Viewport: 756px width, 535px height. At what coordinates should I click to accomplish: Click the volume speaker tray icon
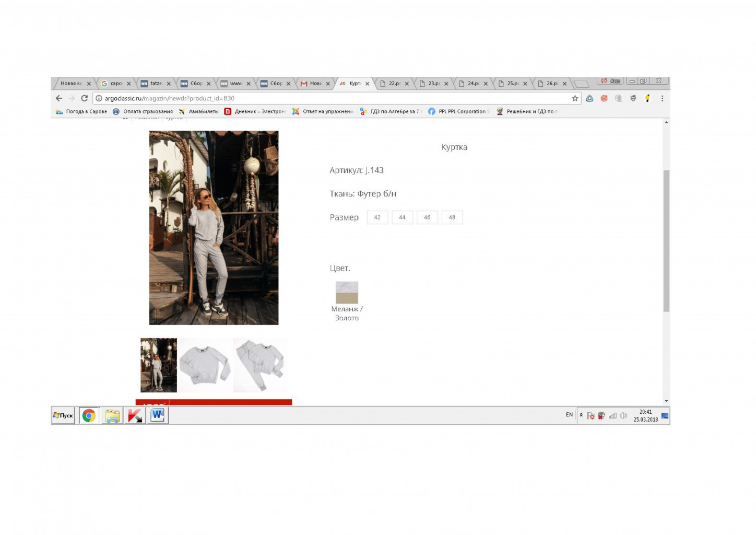tap(623, 416)
